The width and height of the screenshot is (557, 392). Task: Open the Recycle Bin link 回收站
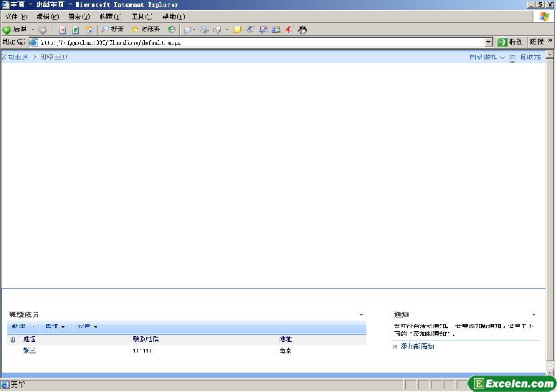coord(530,57)
